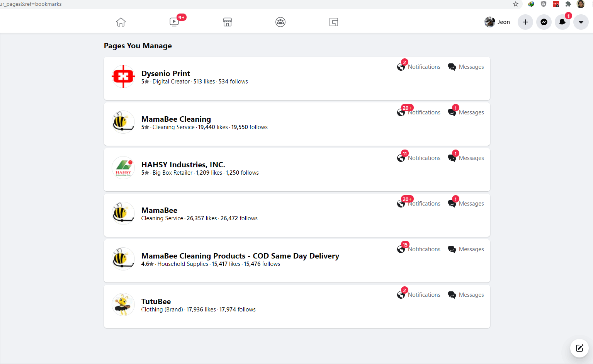Click the MamaBee Cleaning Products logo thumbnail

[x=123, y=259]
